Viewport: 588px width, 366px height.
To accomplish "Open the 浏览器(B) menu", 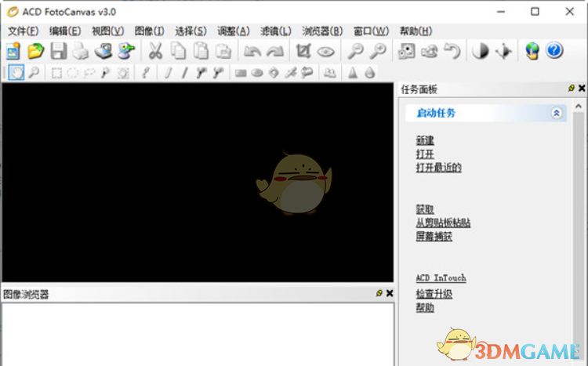I will point(322,31).
